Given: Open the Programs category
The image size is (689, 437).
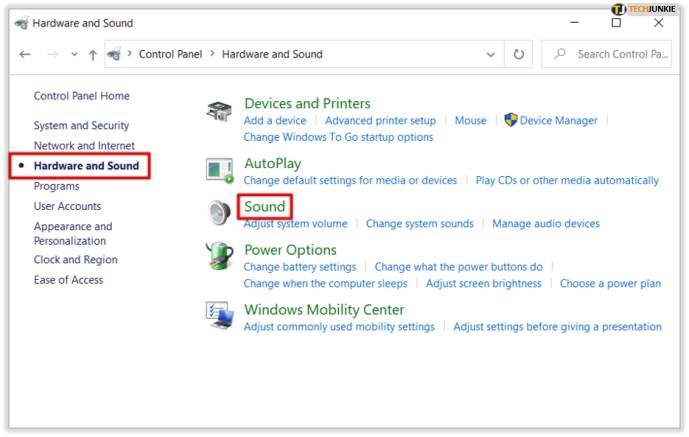Looking at the screenshot, I should click(57, 186).
